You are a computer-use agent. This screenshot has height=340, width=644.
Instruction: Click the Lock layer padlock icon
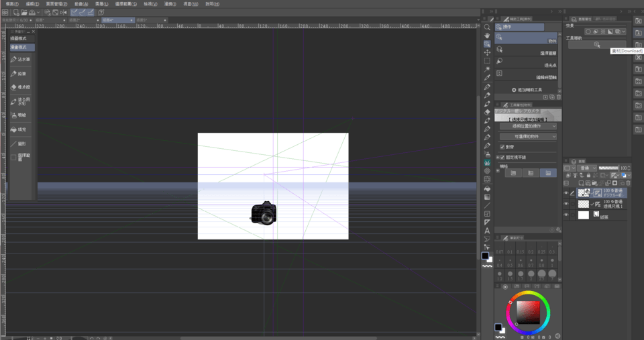[588, 175]
